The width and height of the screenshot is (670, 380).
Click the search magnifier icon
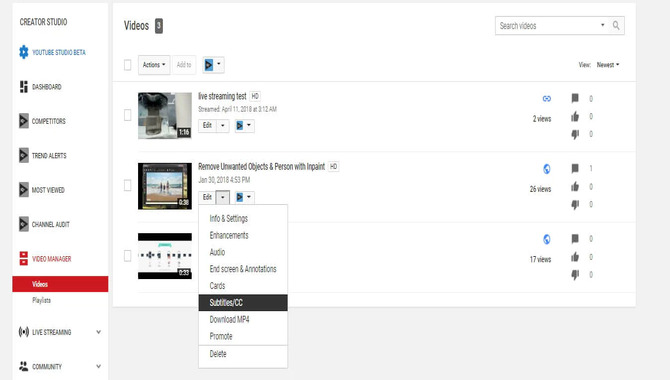click(616, 26)
